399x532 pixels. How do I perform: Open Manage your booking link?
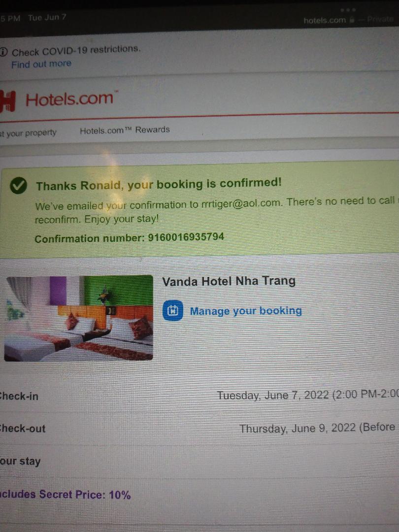coord(246,311)
